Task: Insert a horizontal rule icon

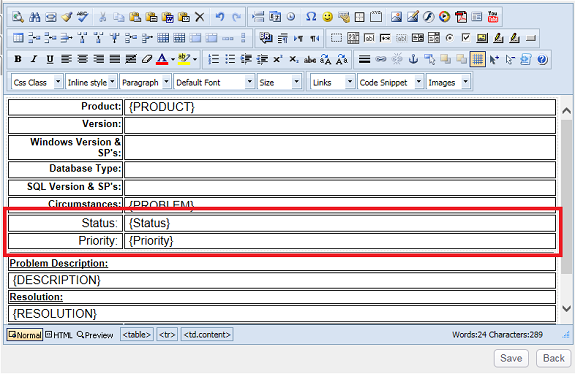Action: 364,59
